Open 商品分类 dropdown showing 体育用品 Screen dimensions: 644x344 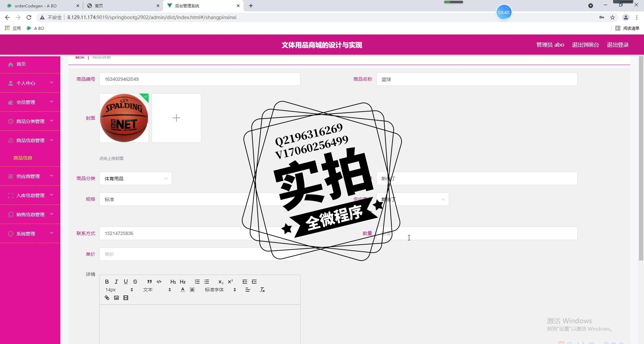point(136,178)
